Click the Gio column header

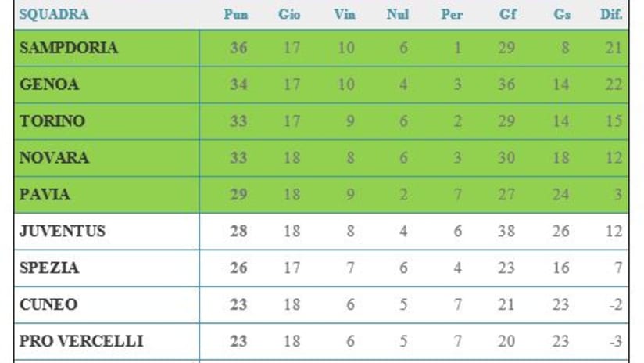click(x=289, y=15)
